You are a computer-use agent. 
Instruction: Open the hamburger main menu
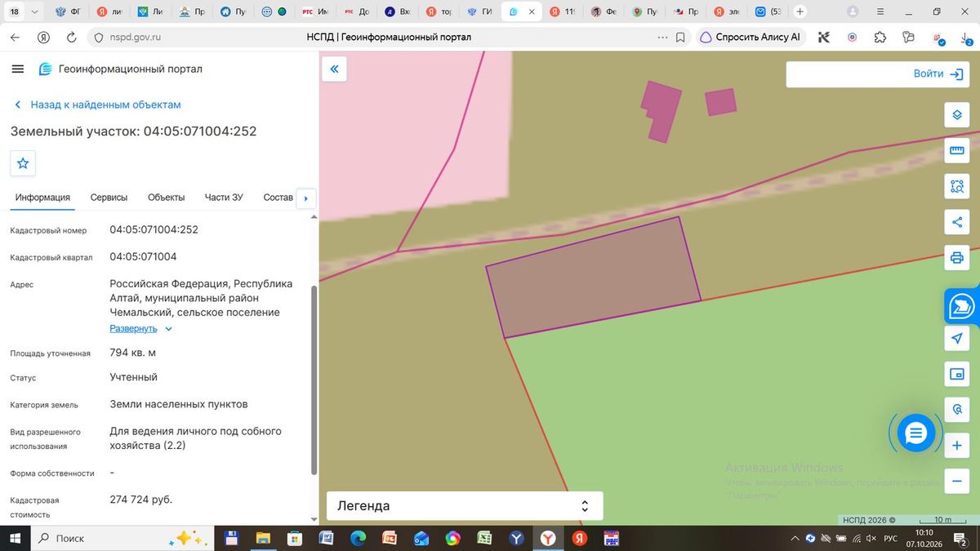[18, 69]
